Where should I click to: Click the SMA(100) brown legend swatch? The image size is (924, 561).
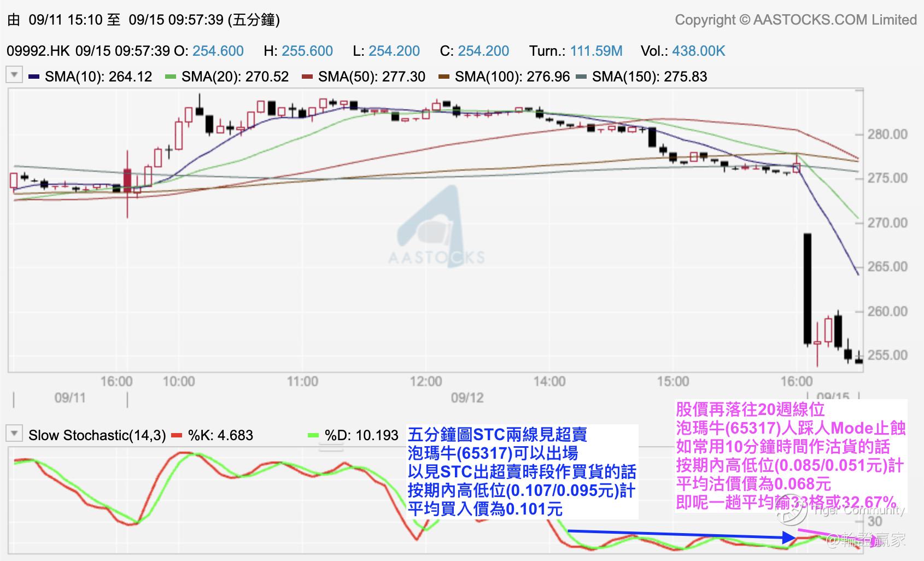point(443,77)
